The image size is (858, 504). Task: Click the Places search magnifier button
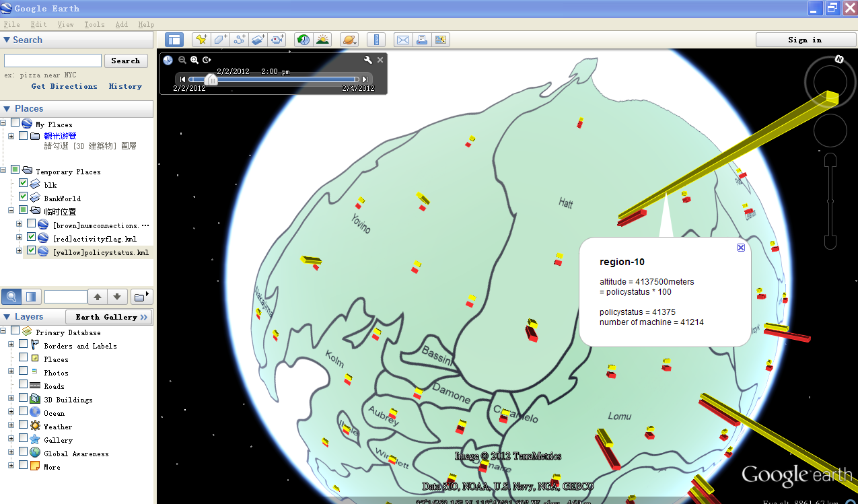click(11, 297)
